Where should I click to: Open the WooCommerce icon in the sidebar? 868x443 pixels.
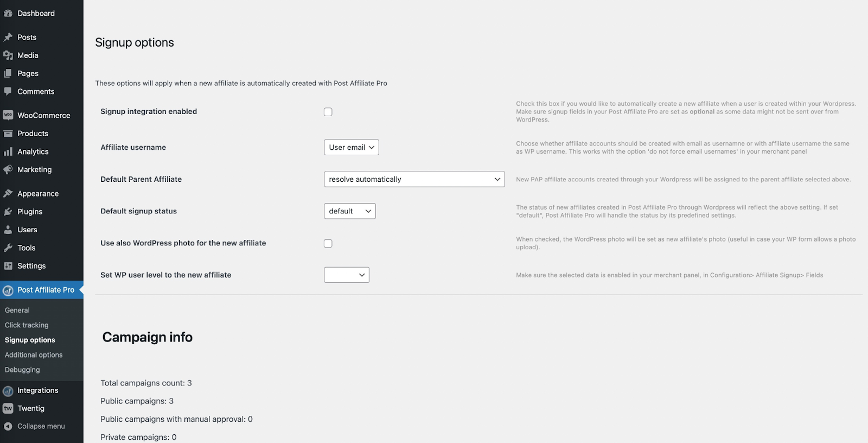coord(8,115)
